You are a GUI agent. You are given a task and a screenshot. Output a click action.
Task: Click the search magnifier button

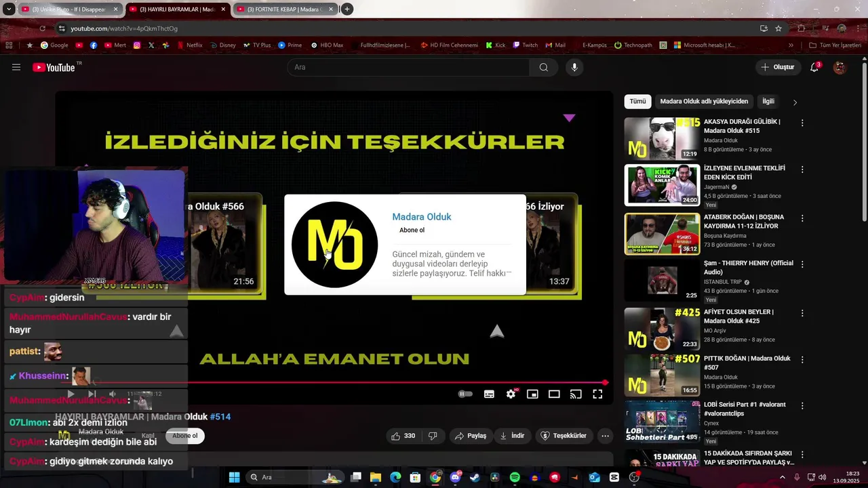(x=543, y=67)
